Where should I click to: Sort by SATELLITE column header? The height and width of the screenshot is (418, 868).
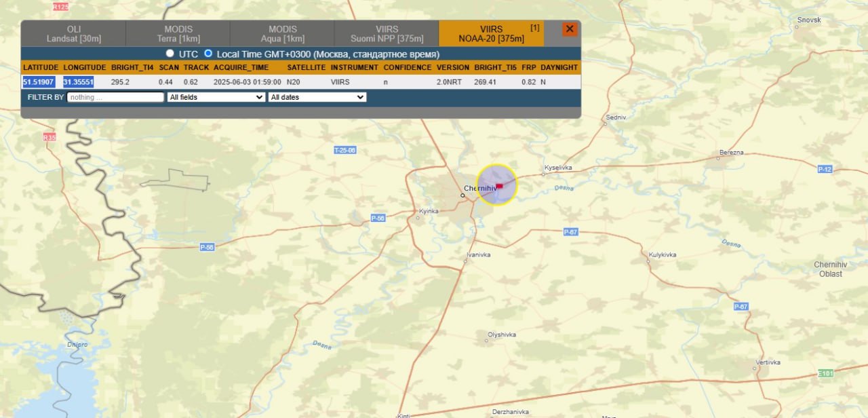[307, 68]
